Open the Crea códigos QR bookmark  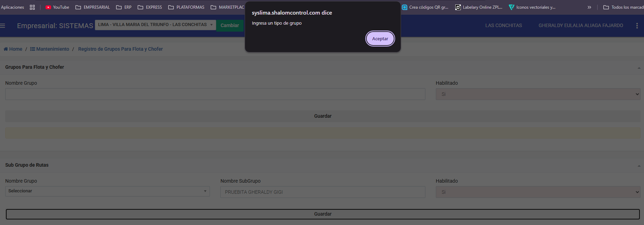[425, 7]
